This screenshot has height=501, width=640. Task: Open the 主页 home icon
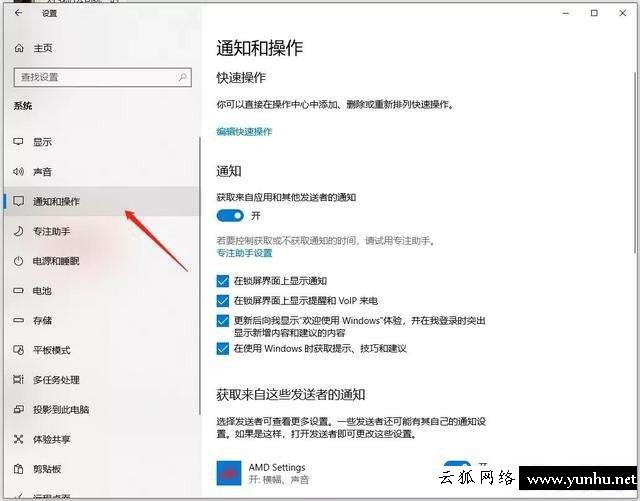[x=19, y=48]
